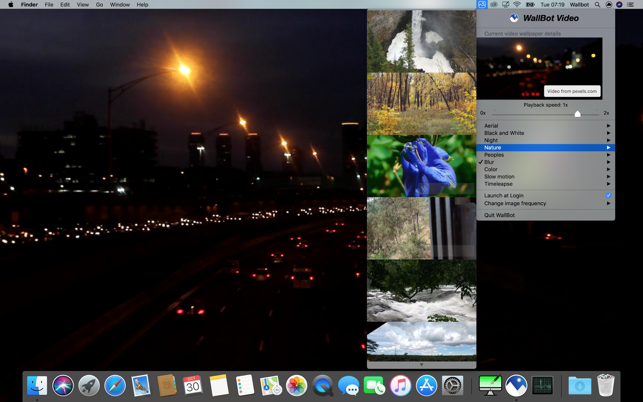Screen dimensions: 643x402
Task: Click the Video from pexels.com button
Action: 572,91
